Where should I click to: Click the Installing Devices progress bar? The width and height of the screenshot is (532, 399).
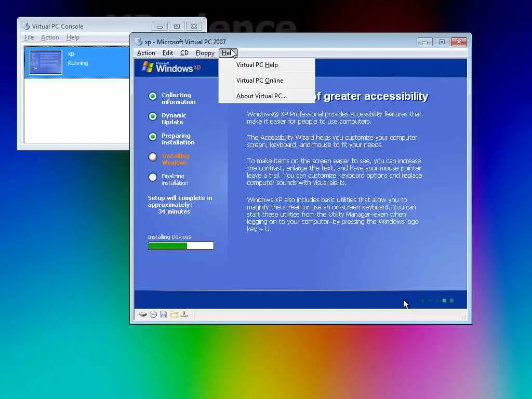point(181,246)
